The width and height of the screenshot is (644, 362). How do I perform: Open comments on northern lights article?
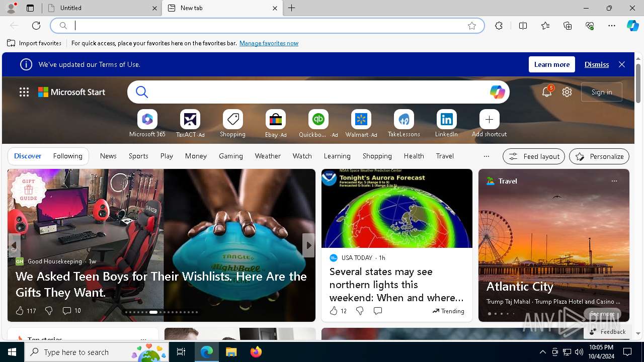(x=378, y=311)
